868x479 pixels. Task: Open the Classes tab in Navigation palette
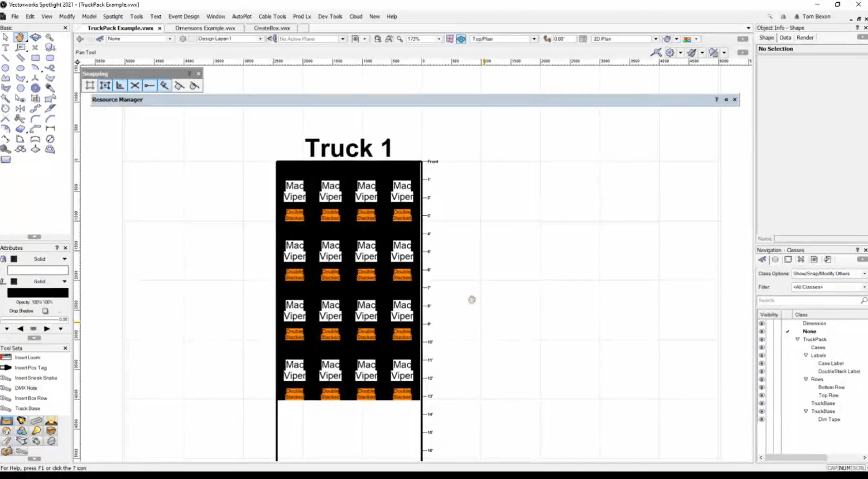pos(762,260)
